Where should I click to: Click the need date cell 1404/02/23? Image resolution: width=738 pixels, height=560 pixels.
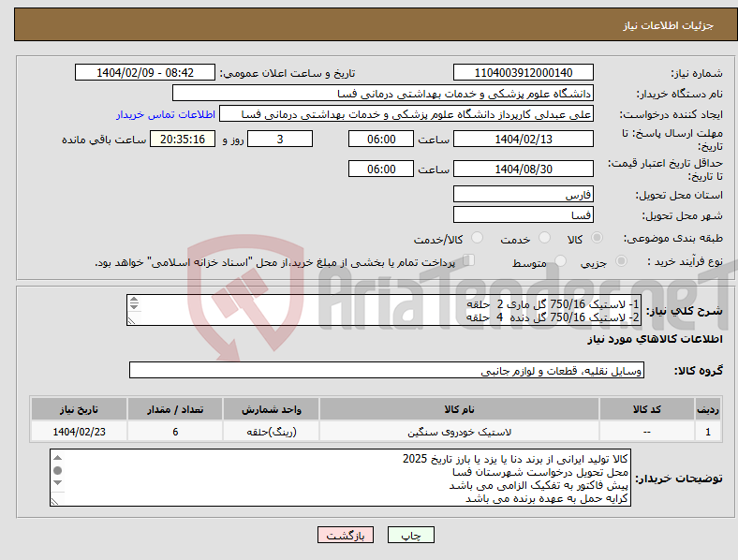pos(79,432)
